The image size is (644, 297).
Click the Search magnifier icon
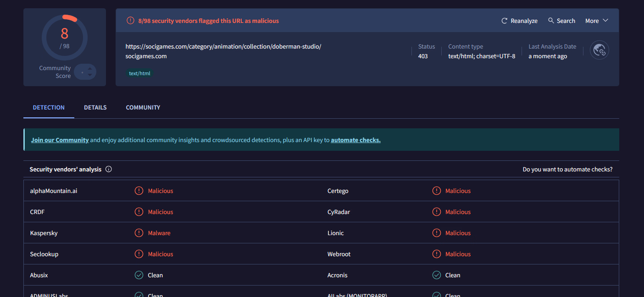[x=551, y=21]
